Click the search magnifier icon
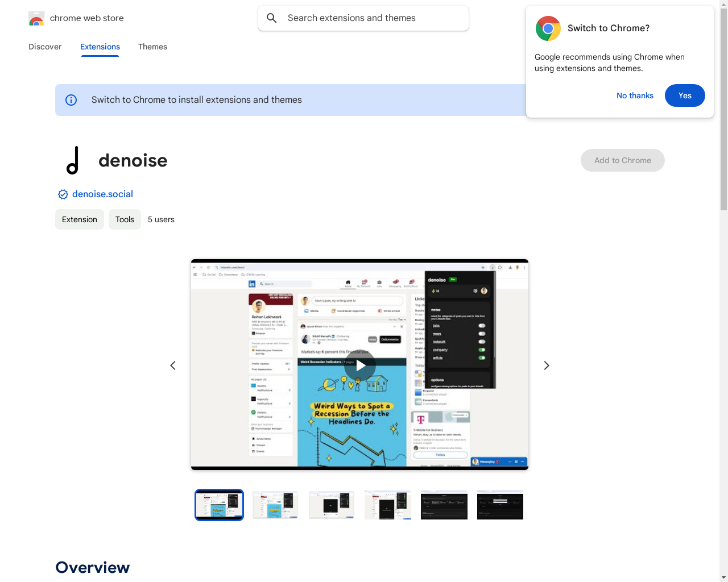Screen dimensions: 728x582 pyautogui.click(x=272, y=18)
